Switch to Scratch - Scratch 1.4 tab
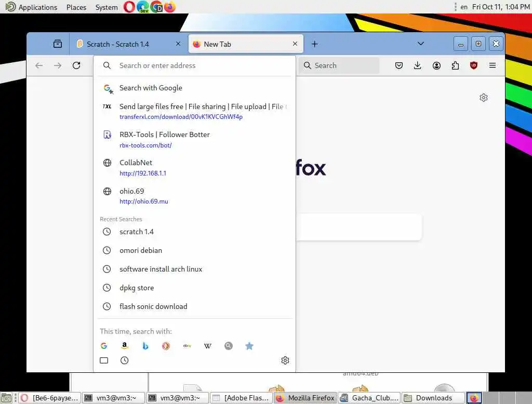 (129, 44)
